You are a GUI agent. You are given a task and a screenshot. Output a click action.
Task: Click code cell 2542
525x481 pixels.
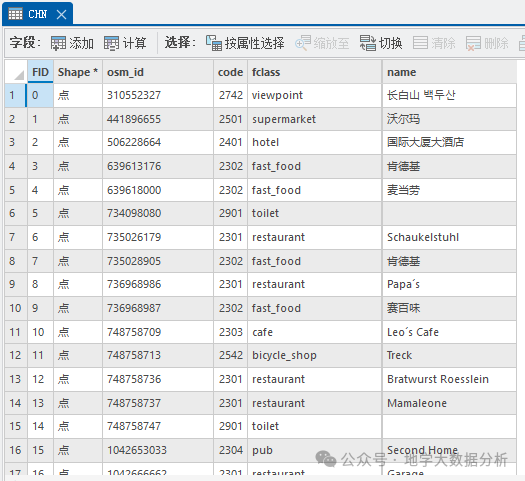pos(230,355)
